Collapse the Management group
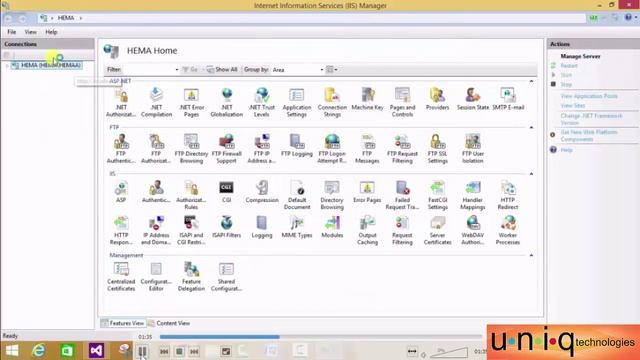Image resolution: width=640 pixels, height=360 pixels. coord(531,255)
